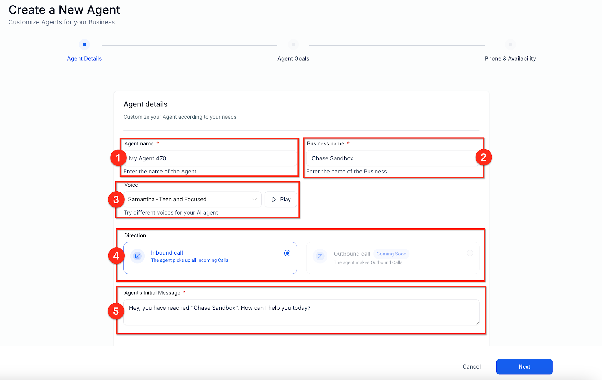Click the Inbound call radio circle

(x=286, y=253)
